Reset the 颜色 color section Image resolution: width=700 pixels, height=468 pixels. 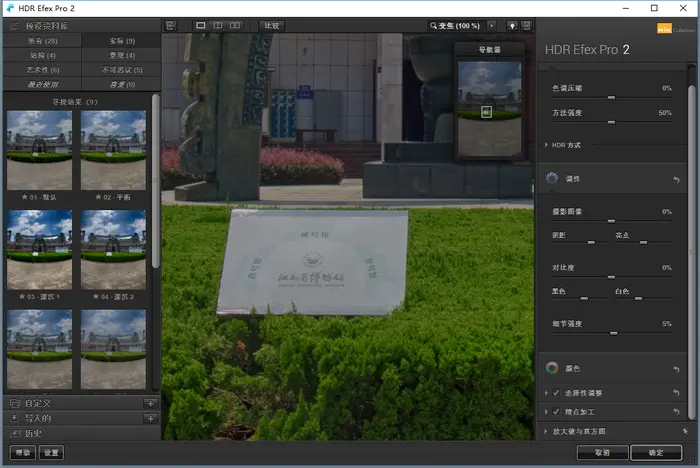pyautogui.click(x=676, y=369)
